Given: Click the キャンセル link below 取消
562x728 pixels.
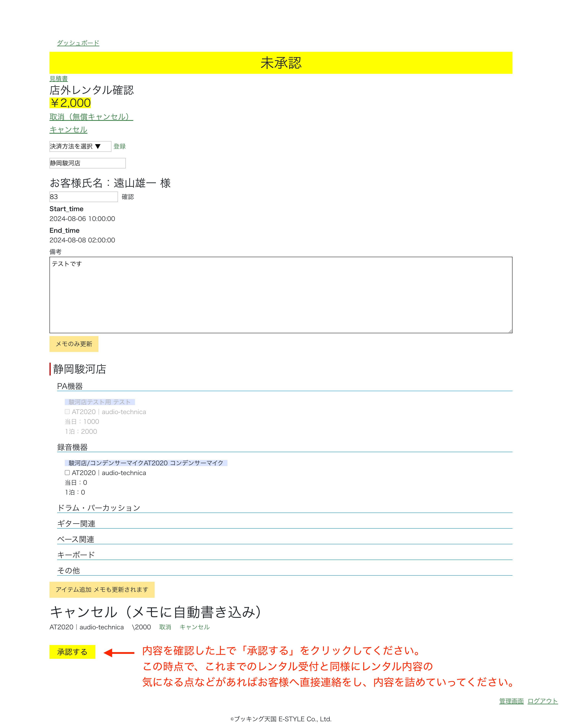Looking at the screenshot, I should pyautogui.click(x=68, y=130).
